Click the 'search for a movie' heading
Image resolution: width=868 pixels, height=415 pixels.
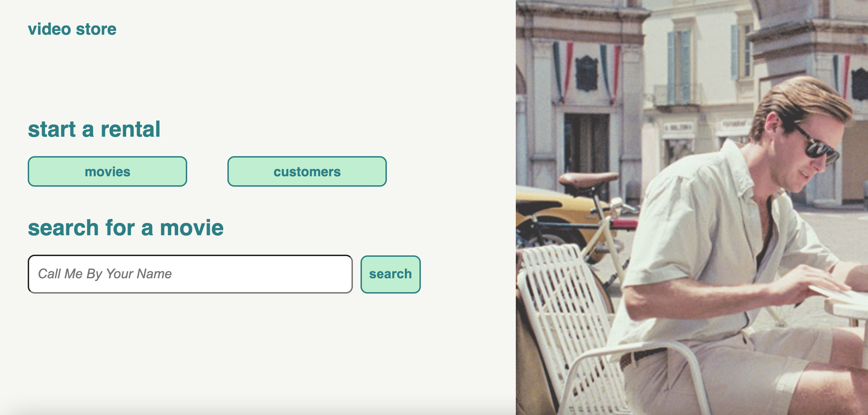coord(125,228)
